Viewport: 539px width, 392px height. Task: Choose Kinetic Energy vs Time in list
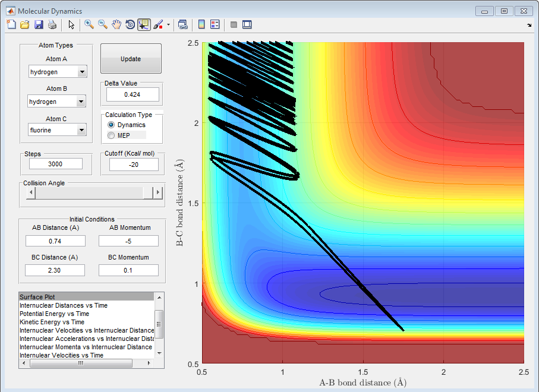[x=52, y=322]
